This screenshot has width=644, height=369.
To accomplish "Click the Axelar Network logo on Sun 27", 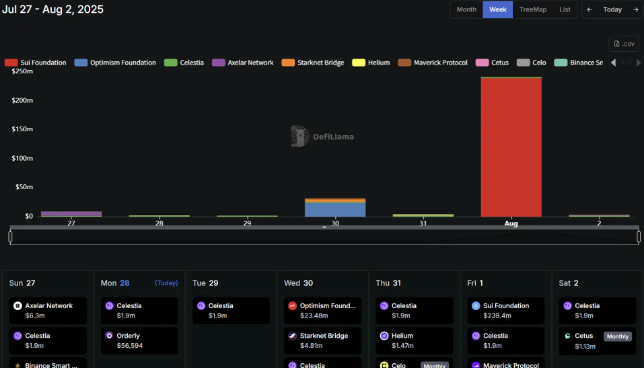I will coord(17,306).
